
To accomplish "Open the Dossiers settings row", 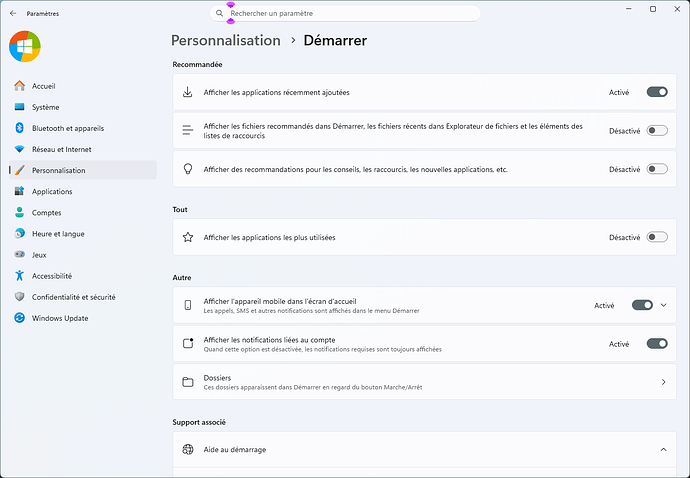I will 424,382.
